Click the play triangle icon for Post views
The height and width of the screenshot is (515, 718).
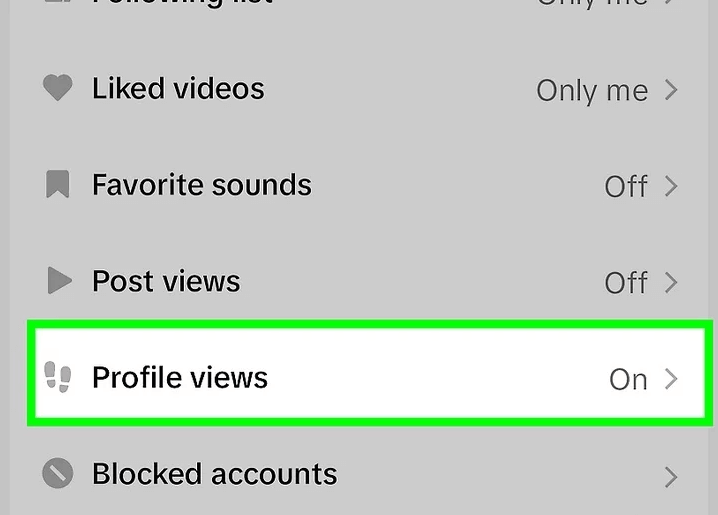(x=60, y=280)
